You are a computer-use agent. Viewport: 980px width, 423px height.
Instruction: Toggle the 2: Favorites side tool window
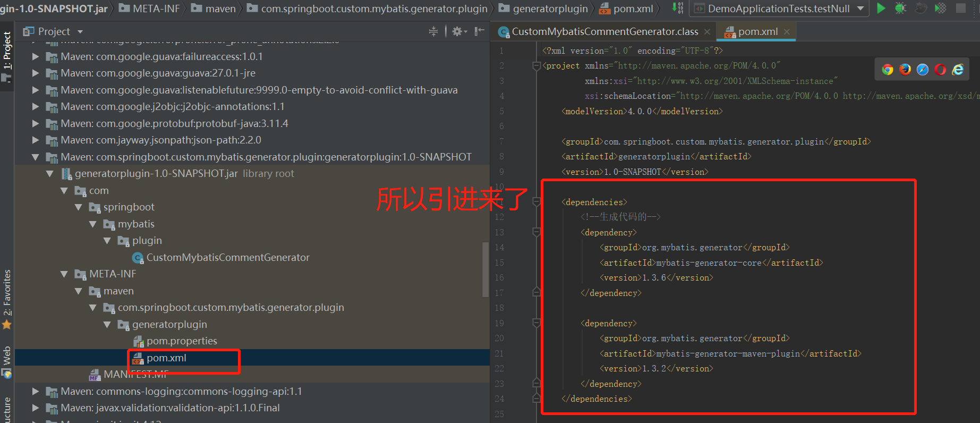tap(7, 299)
